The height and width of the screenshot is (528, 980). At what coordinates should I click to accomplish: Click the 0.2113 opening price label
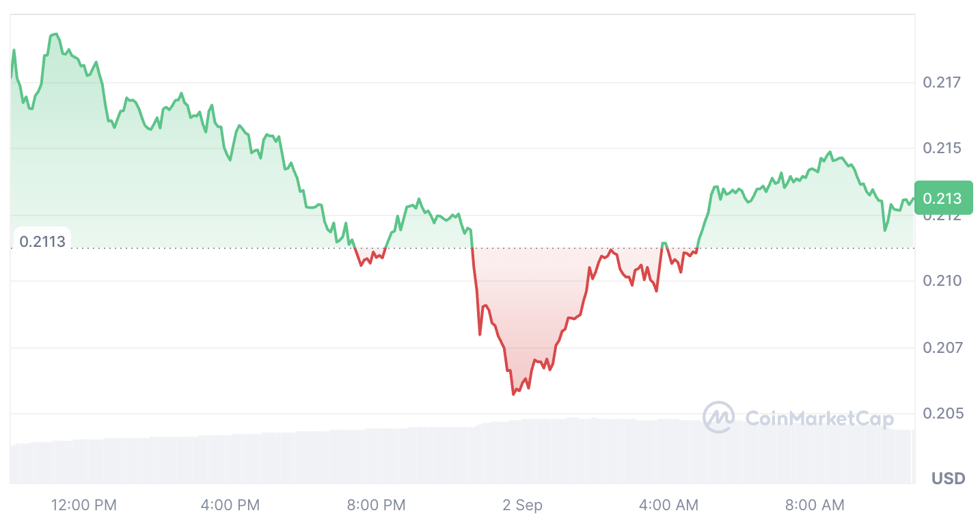click(x=42, y=241)
